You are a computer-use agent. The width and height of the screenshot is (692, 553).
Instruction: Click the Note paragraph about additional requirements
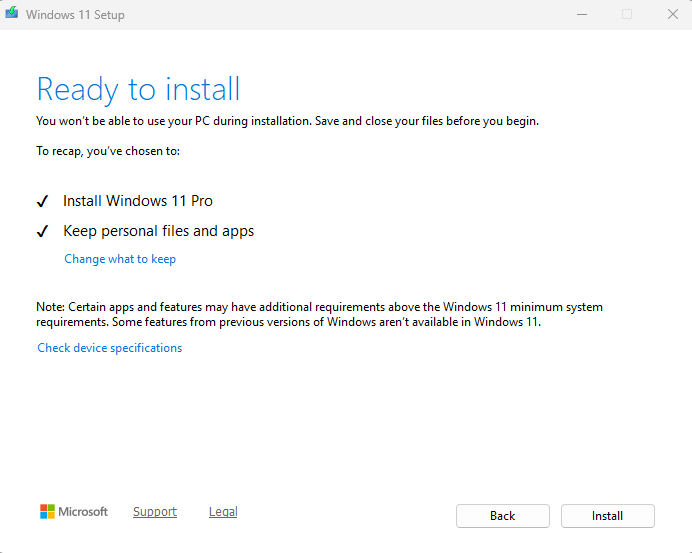coord(320,315)
